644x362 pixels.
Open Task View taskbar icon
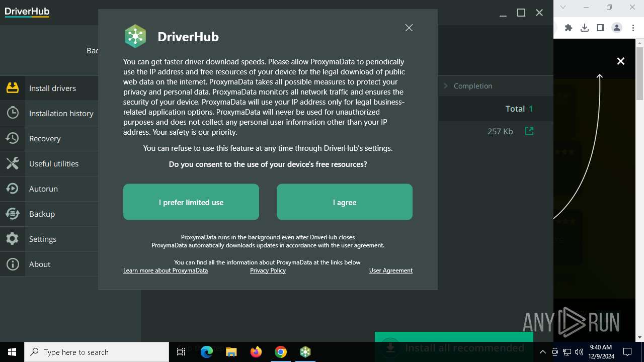tap(181, 352)
